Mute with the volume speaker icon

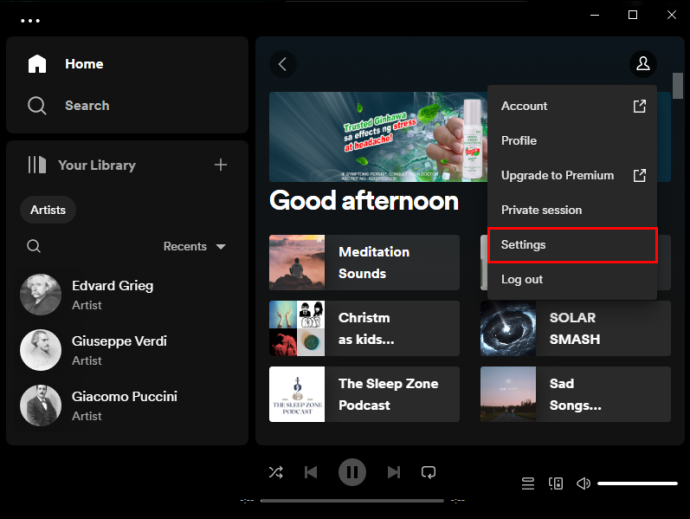(x=584, y=483)
